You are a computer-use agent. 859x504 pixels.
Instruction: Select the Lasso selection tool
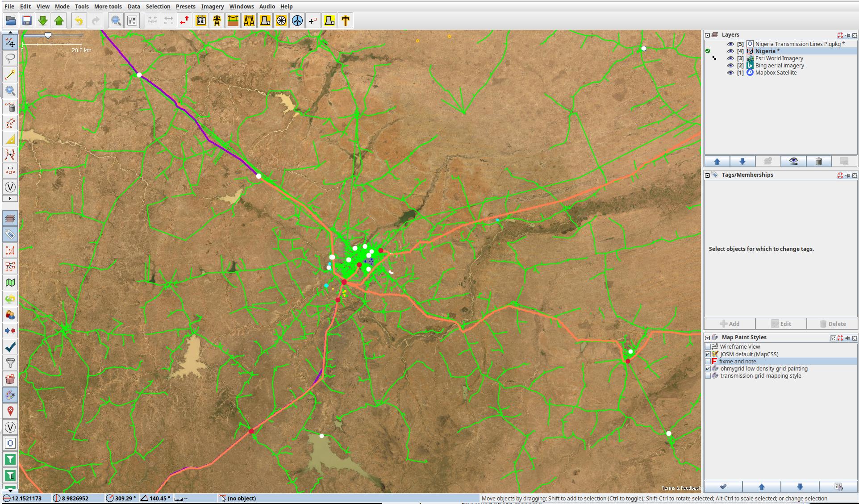tap(10, 58)
